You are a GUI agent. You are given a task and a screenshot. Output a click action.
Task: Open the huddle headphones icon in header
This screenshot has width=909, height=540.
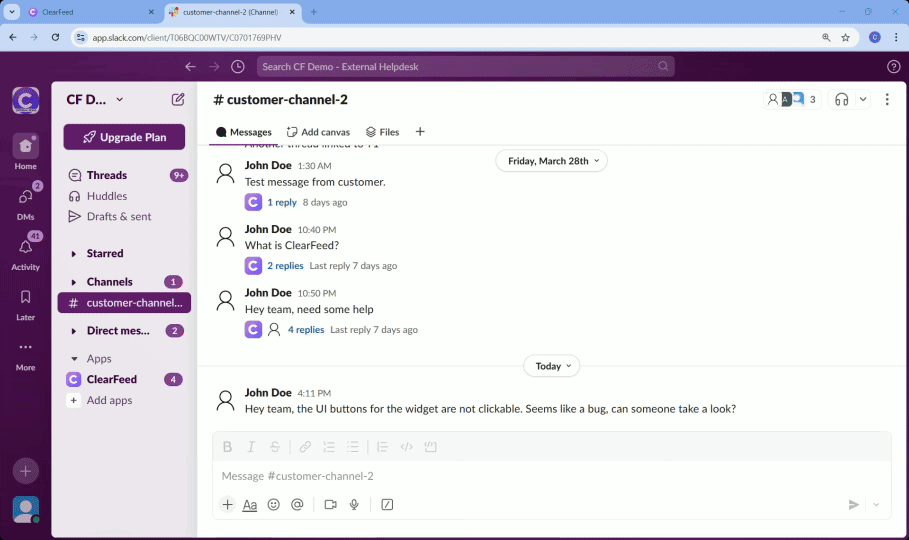coord(842,100)
